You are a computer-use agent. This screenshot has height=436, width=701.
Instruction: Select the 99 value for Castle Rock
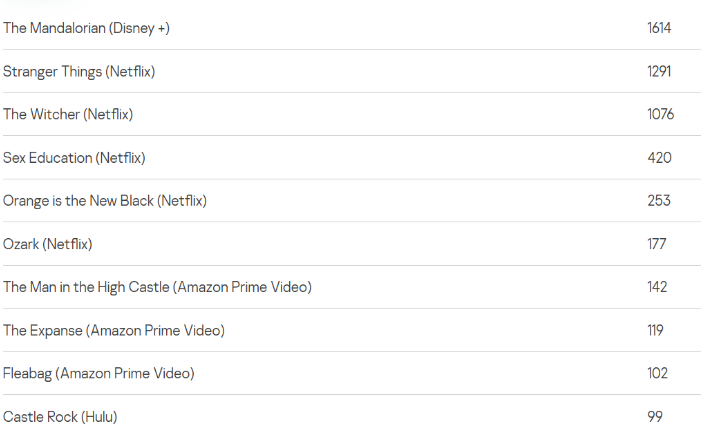tap(654, 416)
